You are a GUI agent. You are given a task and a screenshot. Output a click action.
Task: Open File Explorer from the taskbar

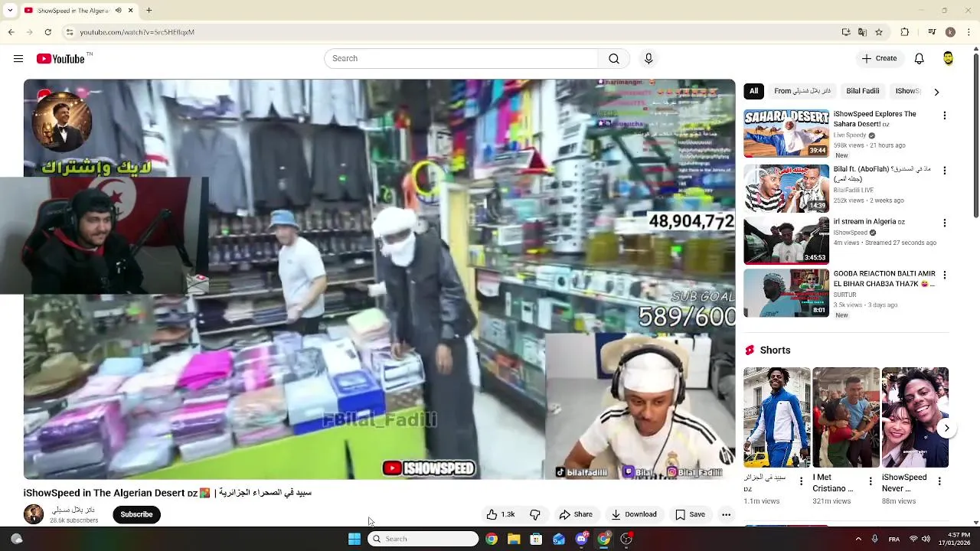pyautogui.click(x=514, y=539)
